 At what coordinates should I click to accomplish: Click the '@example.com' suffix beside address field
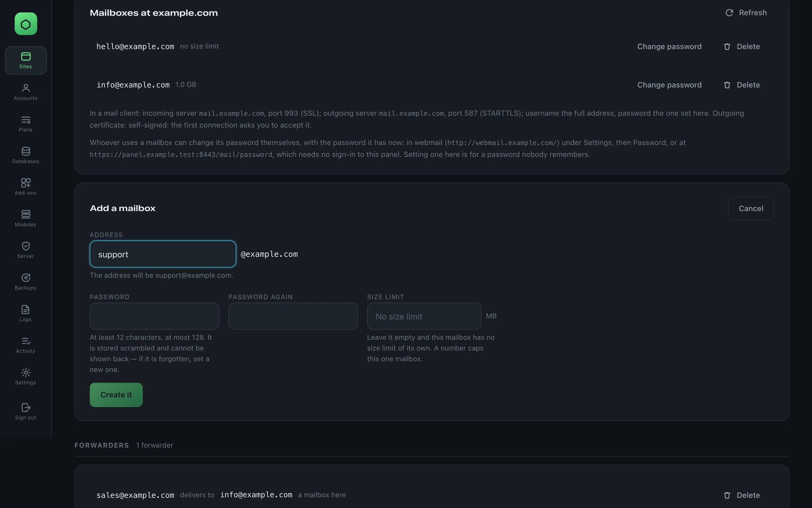(269, 254)
